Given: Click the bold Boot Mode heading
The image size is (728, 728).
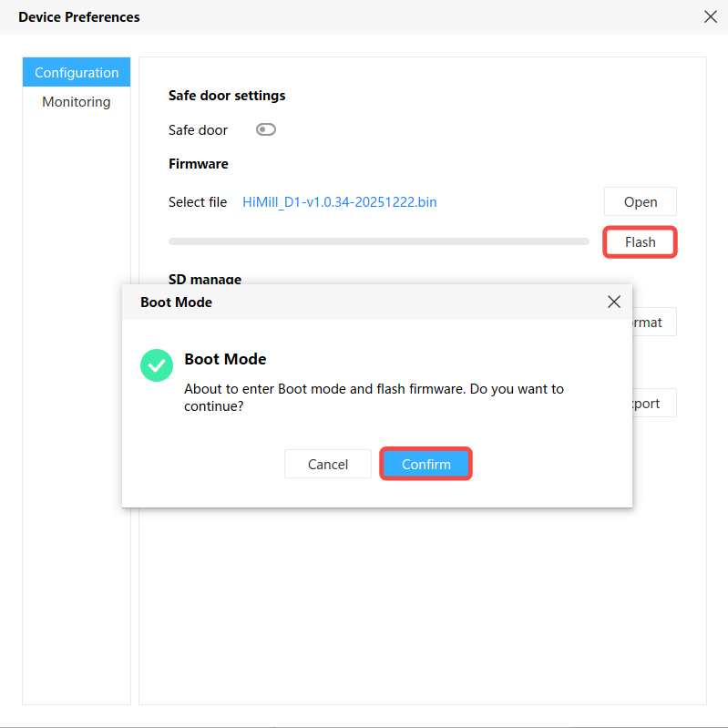Looking at the screenshot, I should 225,359.
